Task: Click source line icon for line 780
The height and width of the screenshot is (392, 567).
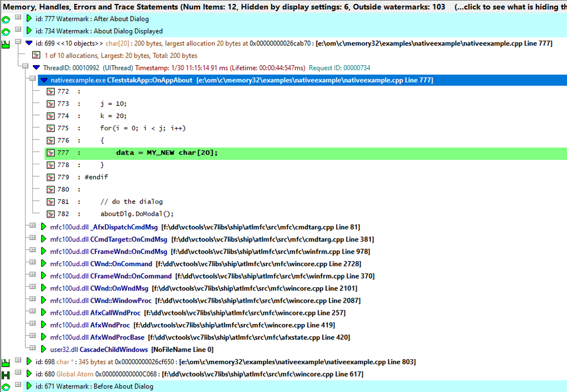Action: click(x=50, y=190)
